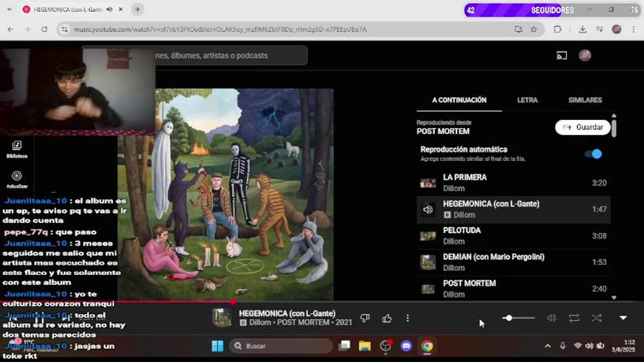Like the current song with thumbs up

[386, 318]
